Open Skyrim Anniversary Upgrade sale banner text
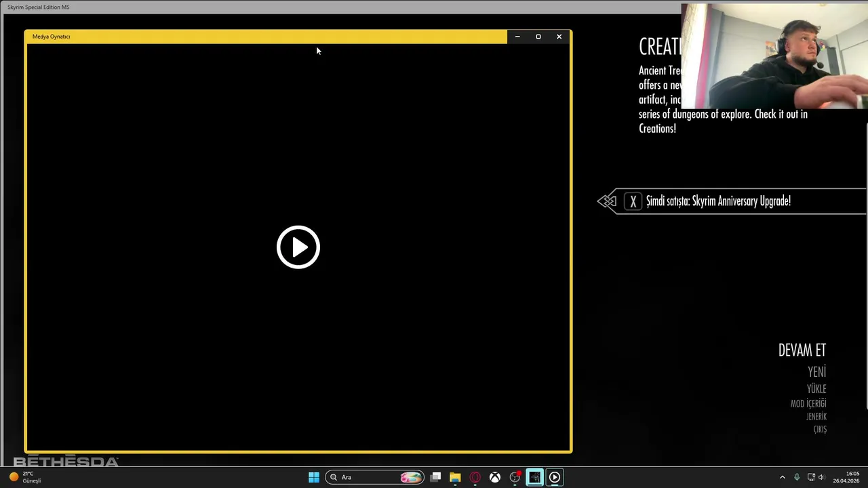Image resolution: width=868 pixels, height=488 pixels. [718, 201]
